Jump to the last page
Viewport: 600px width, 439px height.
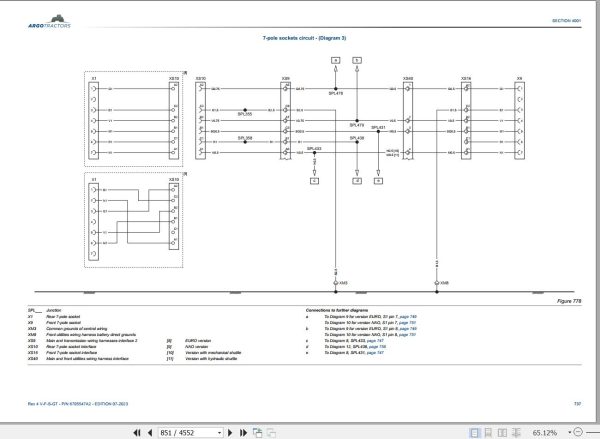tap(243, 432)
